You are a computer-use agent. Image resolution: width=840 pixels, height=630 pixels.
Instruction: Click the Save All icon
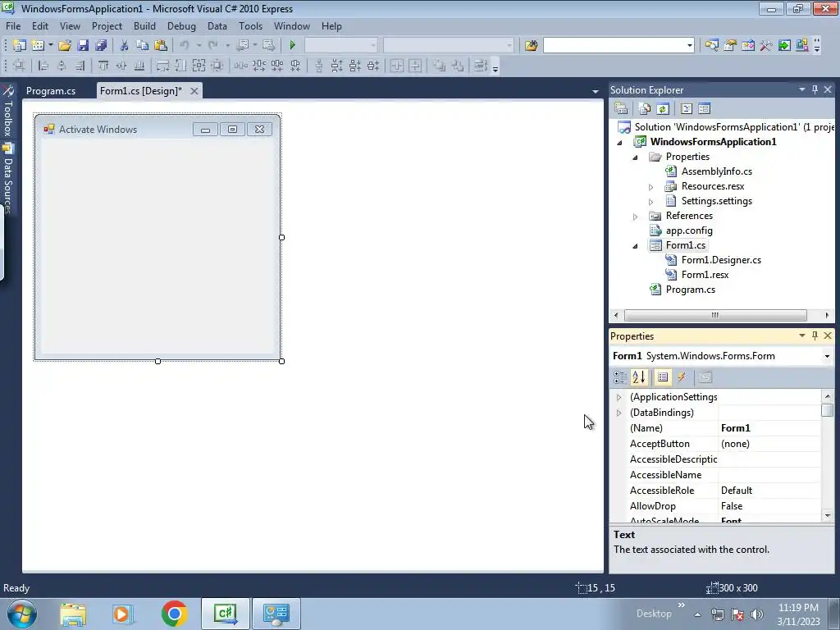pyautogui.click(x=101, y=46)
